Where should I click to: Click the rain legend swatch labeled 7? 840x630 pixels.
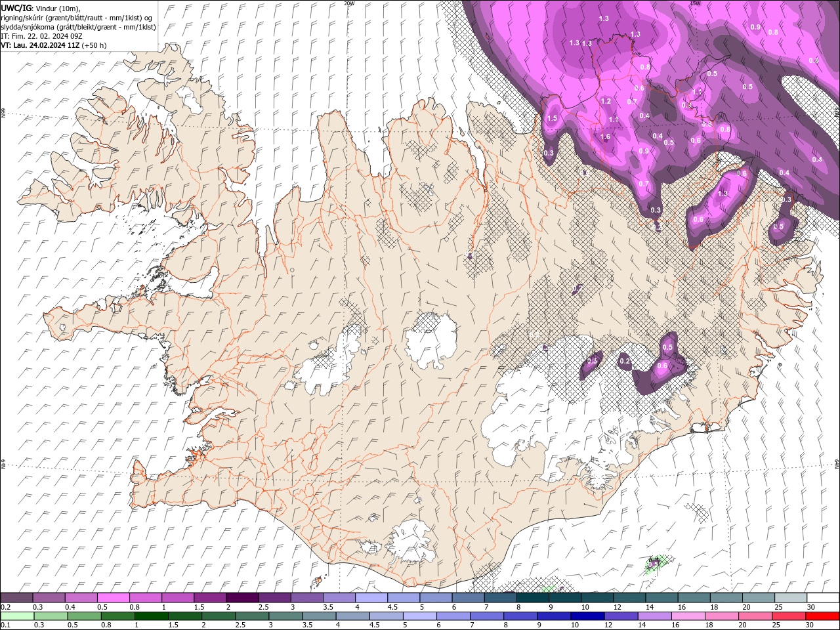[x=487, y=616]
